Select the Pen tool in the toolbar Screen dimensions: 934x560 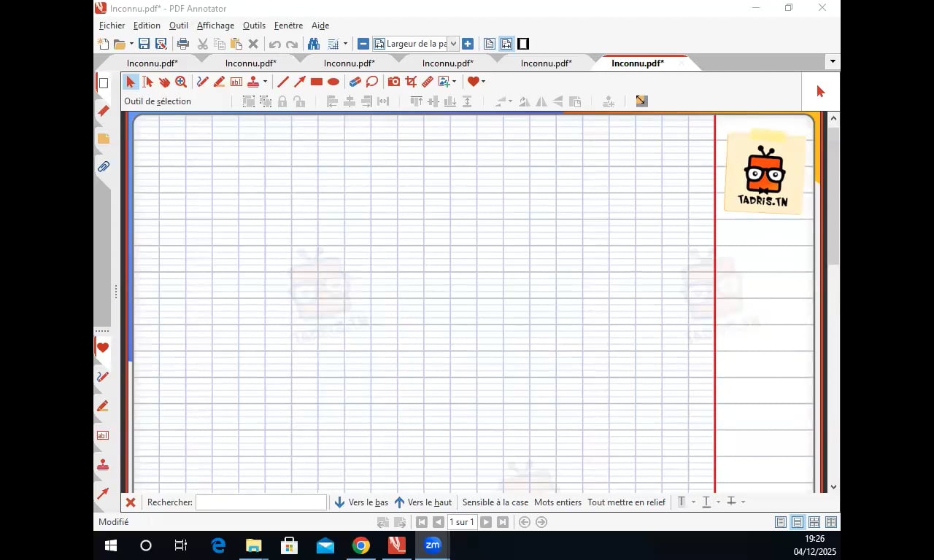coord(203,82)
